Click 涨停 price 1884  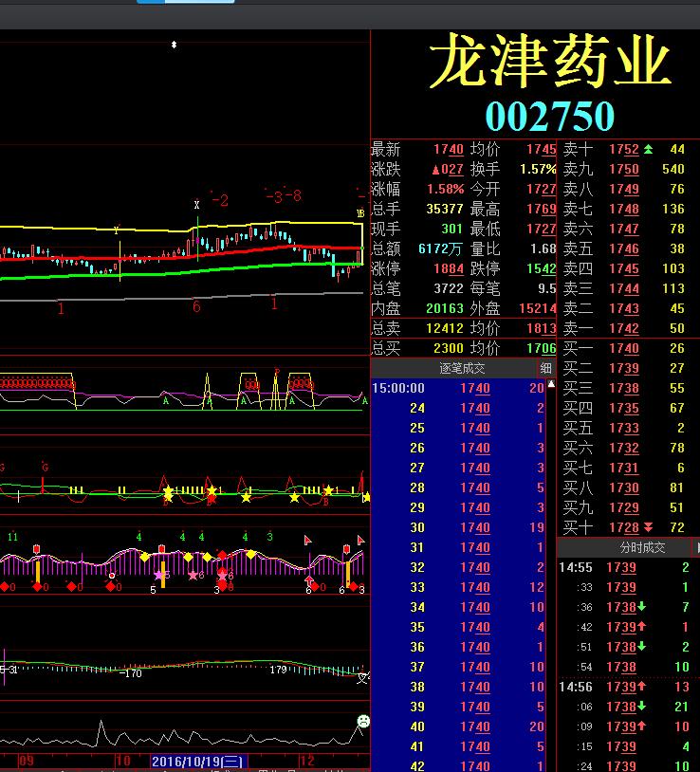coord(449,268)
